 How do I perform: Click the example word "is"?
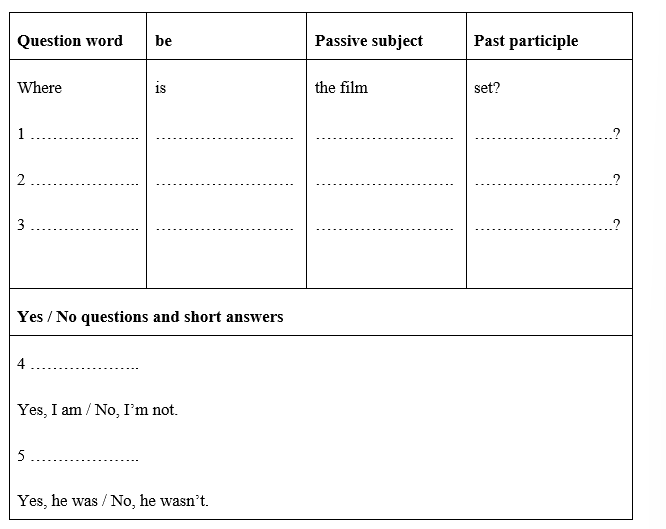coord(161,88)
